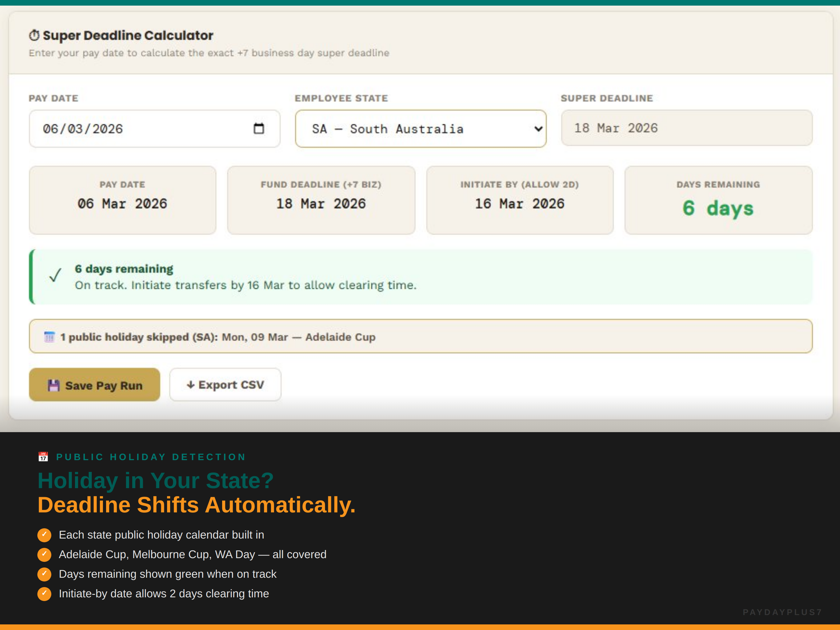Expand the pay date calendar widget

click(x=259, y=128)
